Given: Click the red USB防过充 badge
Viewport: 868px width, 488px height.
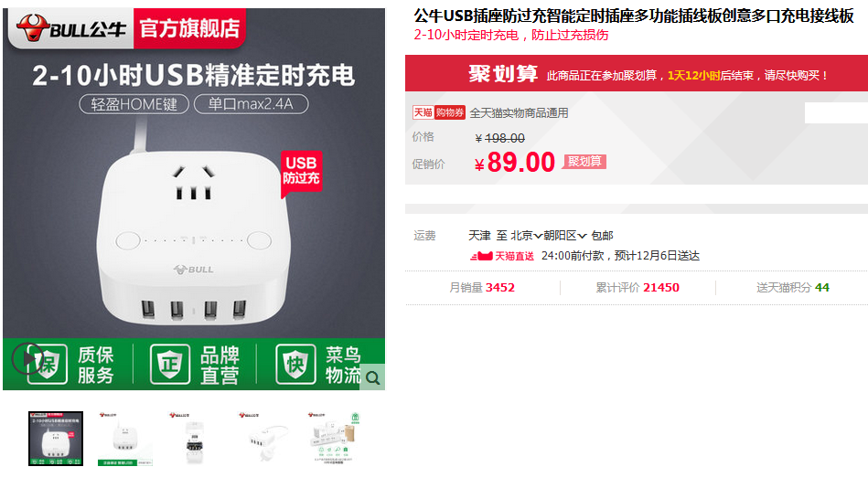Looking at the screenshot, I should pyautogui.click(x=301, y=172).
